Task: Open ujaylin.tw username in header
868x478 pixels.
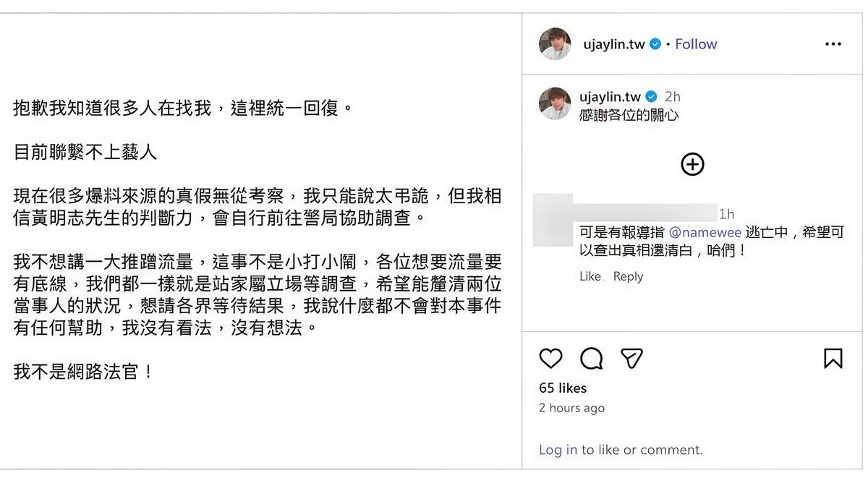Action: (x=614, y=44)
